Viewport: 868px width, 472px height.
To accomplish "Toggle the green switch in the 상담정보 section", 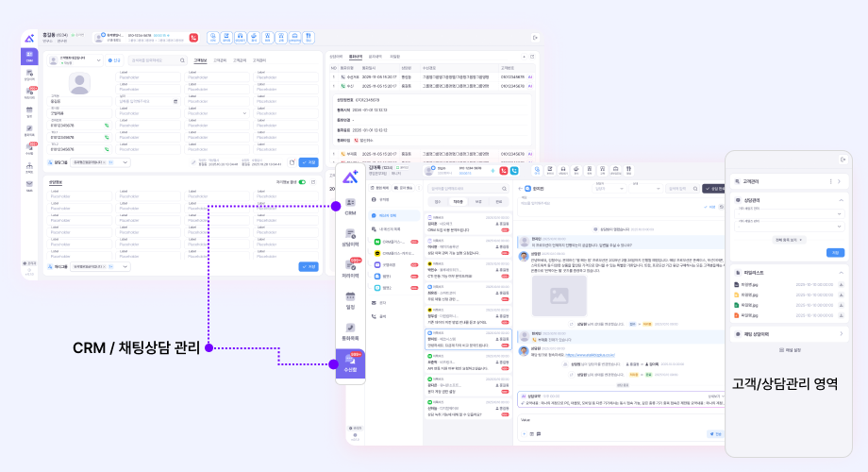I will pyautogui.click(x=302, y=182).
